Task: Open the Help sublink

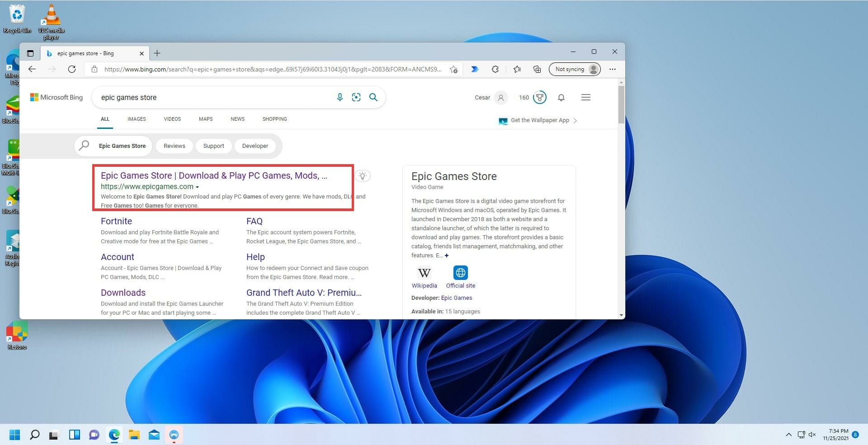Action: pos(255,257)
